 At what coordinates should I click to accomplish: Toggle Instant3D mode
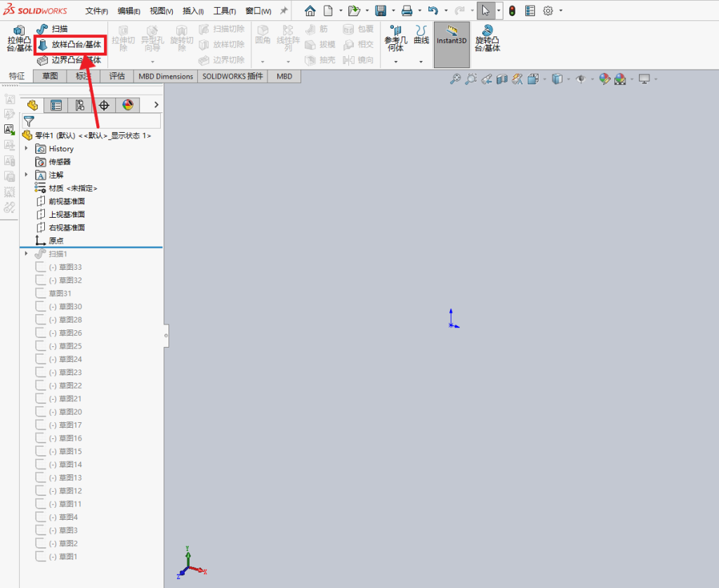tap(451, 44)
